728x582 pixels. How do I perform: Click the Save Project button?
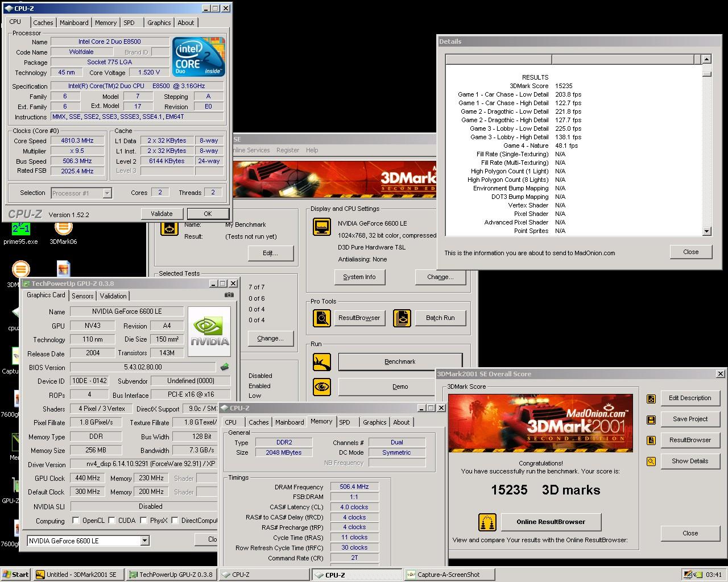tap(690, 419)
